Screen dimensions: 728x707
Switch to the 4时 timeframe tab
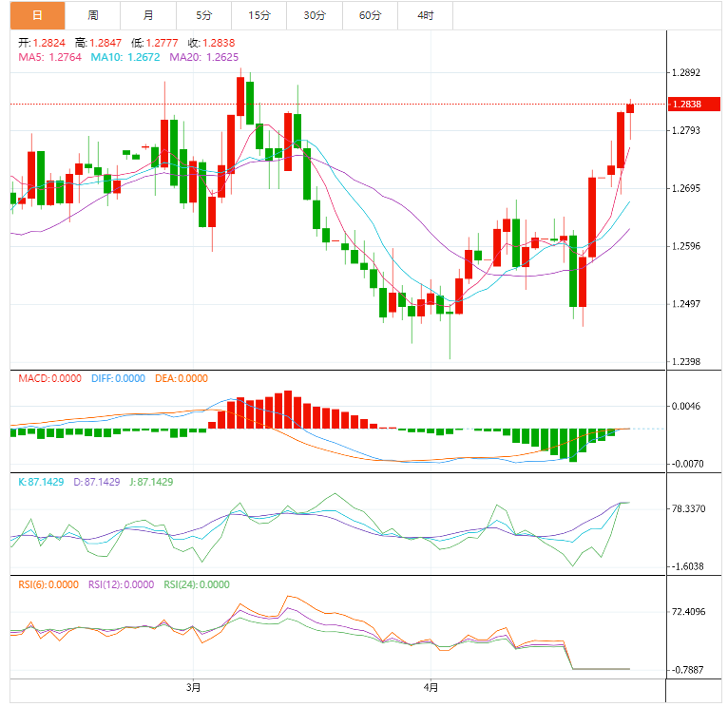425,15
